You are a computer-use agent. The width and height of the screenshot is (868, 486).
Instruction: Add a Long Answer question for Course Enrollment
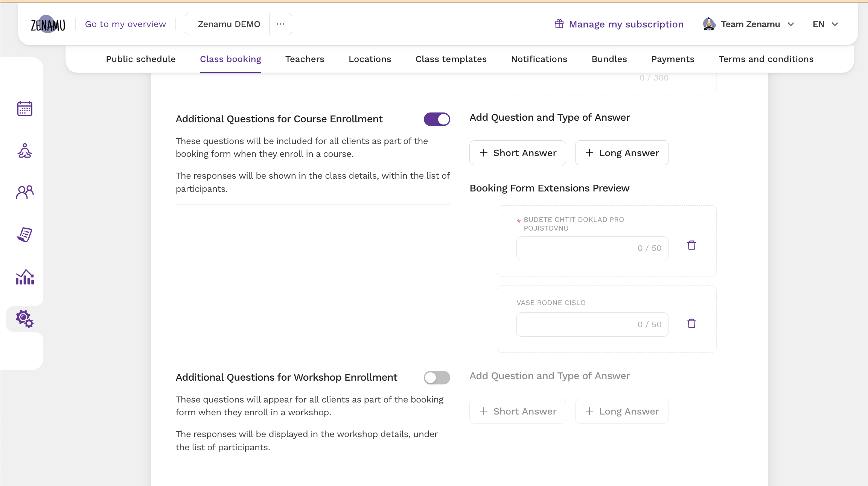622,152
